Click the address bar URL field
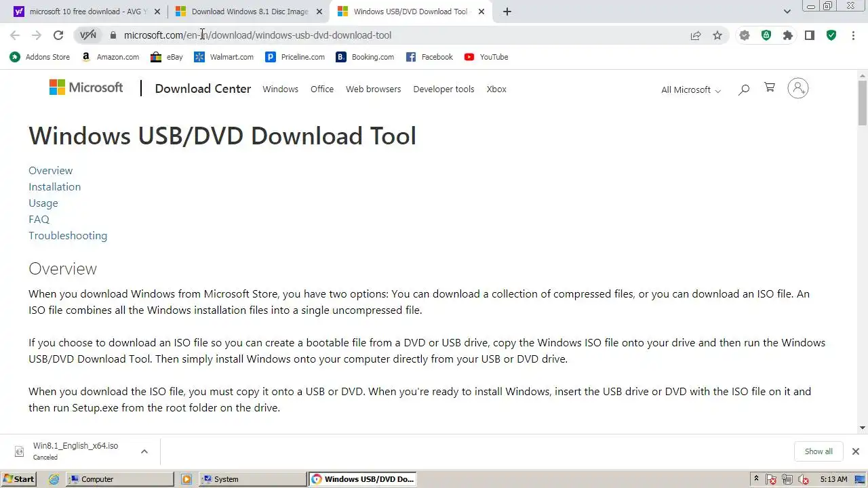 tap(400, 35)
